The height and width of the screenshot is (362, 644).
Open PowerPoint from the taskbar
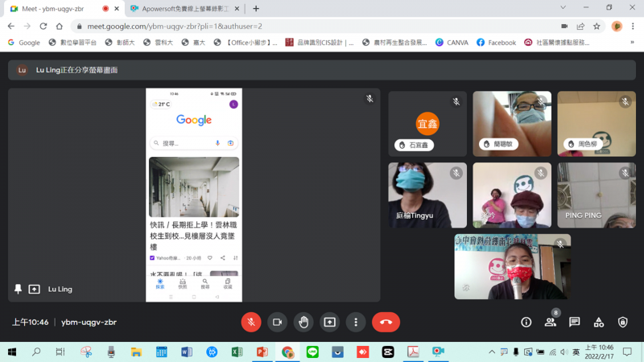pyautogui.click(x=262, y=352)
